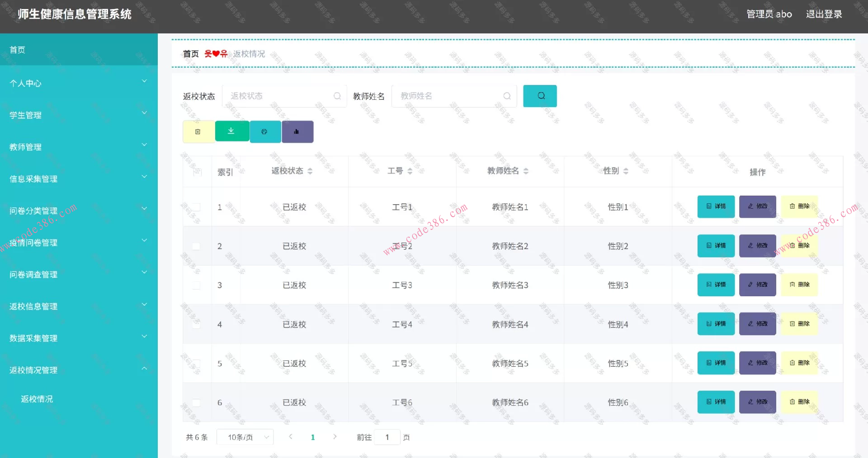Click the magnifier search button
Image resolution: width=868 pixels, height=458 pixels.
coord(540,96)
